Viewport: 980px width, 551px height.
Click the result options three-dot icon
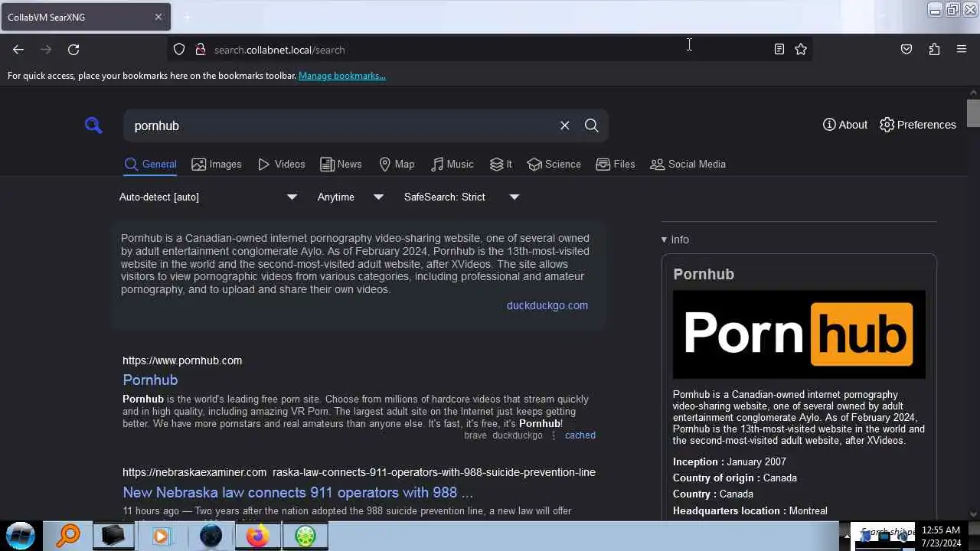[x=554, y=435]
